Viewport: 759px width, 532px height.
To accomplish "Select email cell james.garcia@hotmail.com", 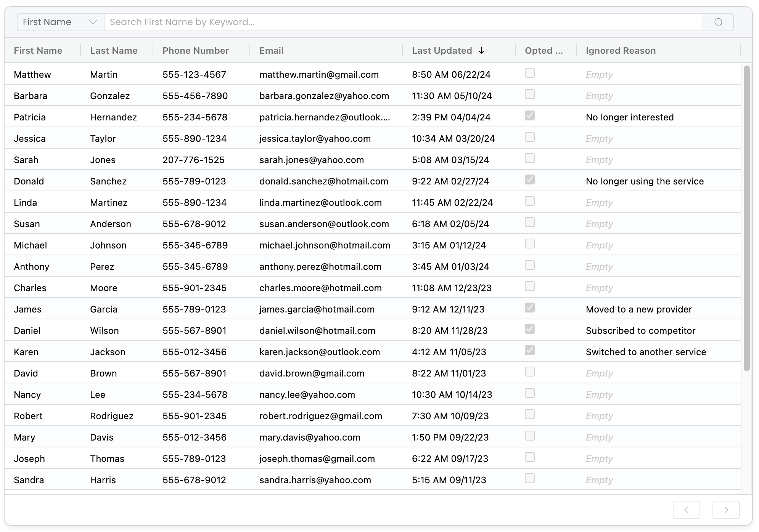I will point(317,309).
